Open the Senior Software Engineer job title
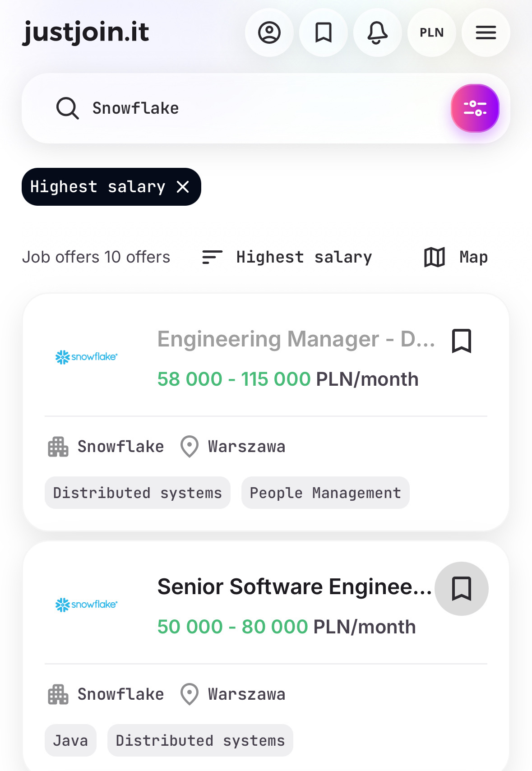This screenshot has width=532, height=771. pos(294,587)
